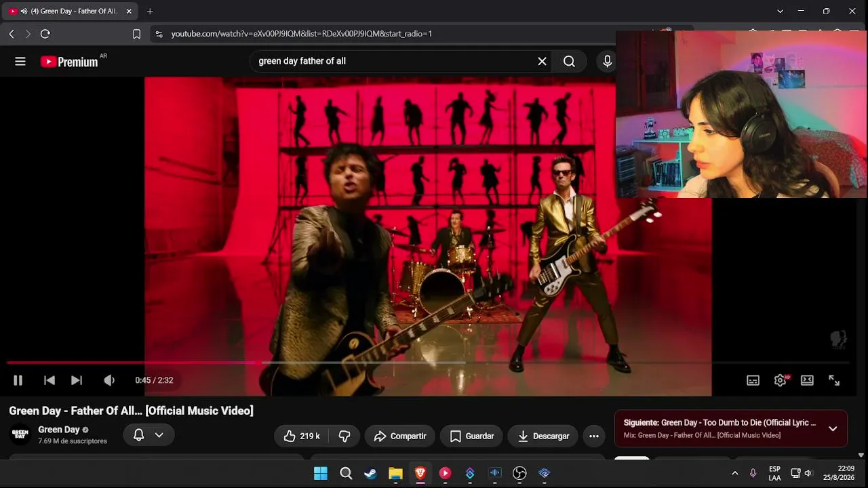Switch to Brave browser in the taskbar
Image resolution: width=868 pixels, height=488 pixels.
[420, 473]
